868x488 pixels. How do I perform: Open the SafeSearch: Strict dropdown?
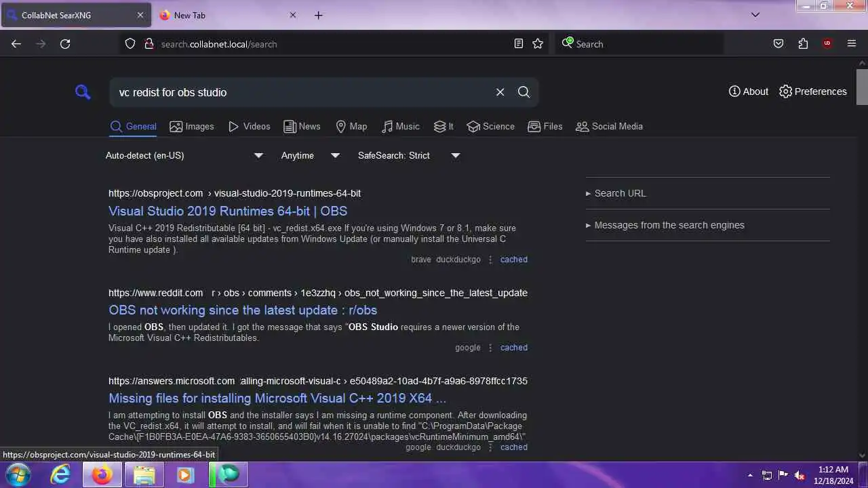coord(409,156)
